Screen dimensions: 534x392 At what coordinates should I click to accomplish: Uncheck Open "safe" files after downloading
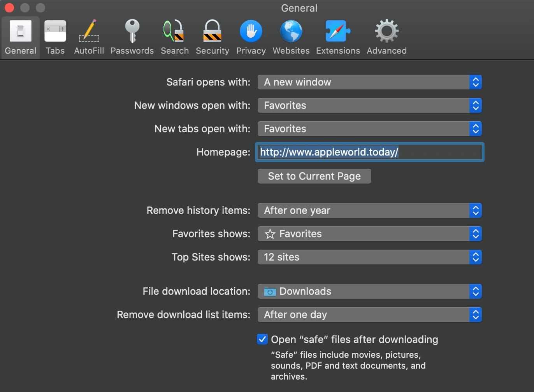262,339
